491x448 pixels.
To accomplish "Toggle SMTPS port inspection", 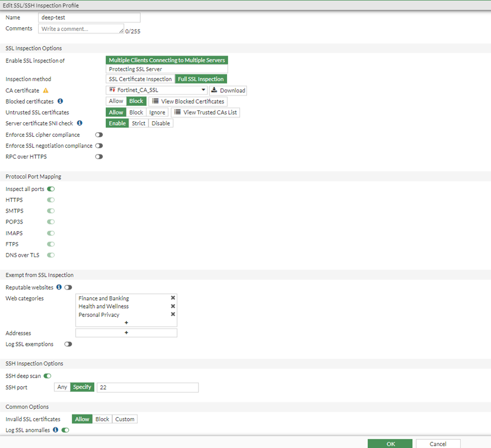I will [x=51, y=211].
